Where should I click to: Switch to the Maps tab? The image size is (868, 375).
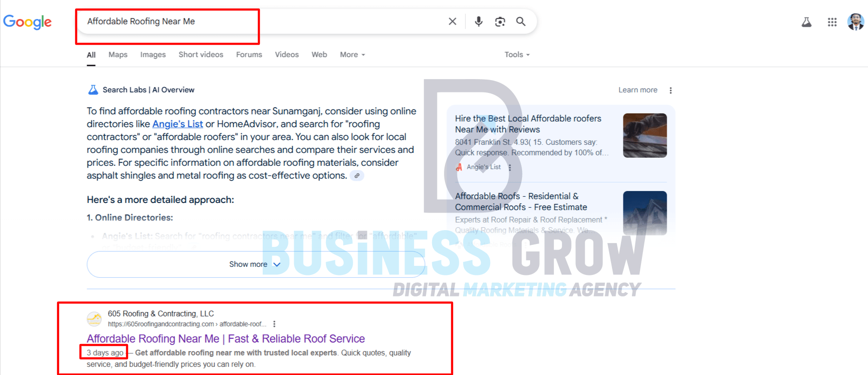118,55
